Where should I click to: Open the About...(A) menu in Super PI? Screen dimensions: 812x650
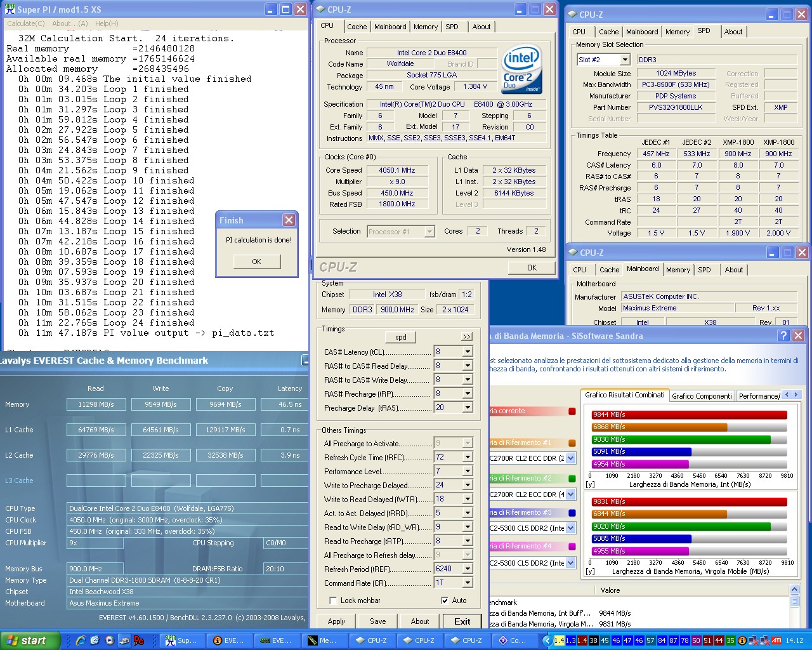(x=70, y=23)
